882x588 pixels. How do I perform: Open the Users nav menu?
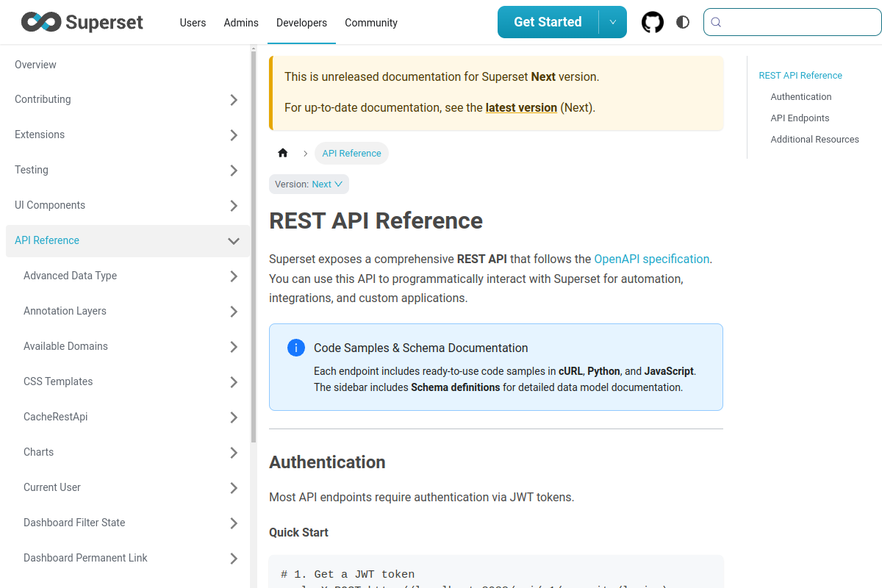click(193, 23)
